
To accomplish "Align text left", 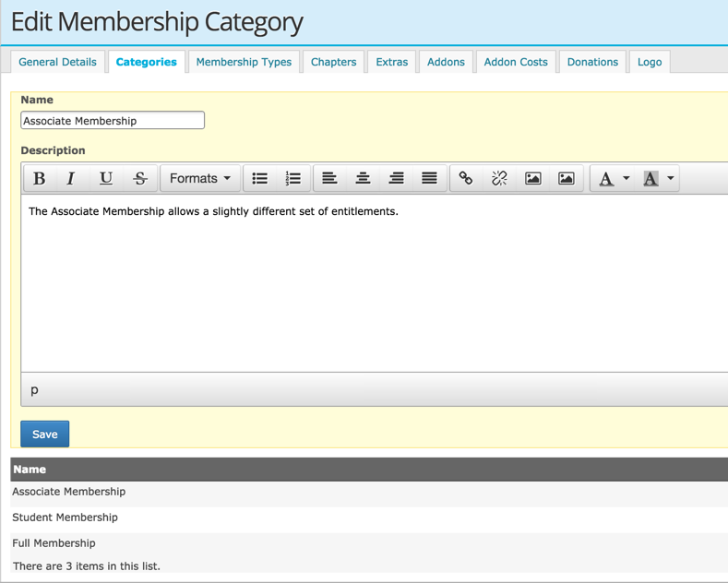I will [329, 178].
